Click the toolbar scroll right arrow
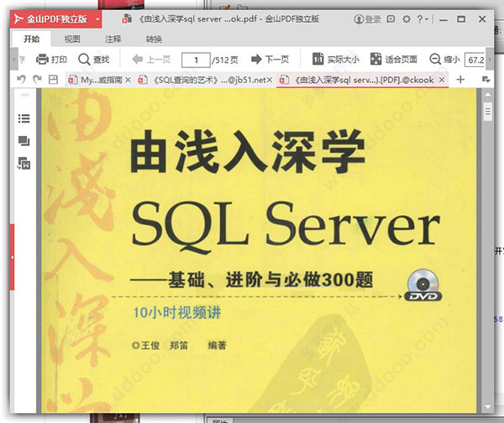Image resolution: width=504 pixels, height=423 pixels. coord(490,59)
